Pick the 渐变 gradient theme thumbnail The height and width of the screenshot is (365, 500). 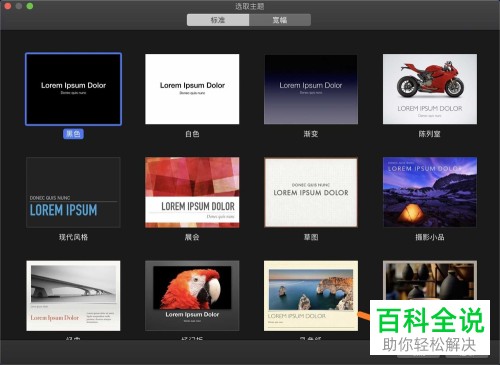click(311, 89)
